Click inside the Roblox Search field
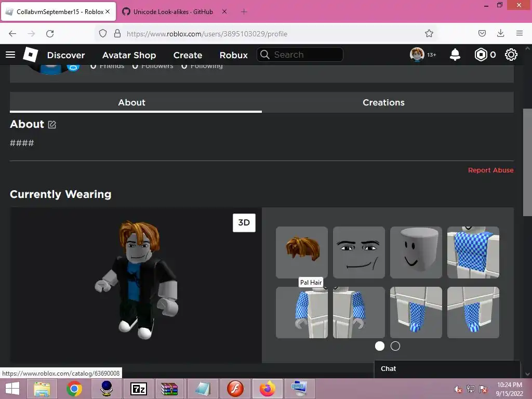The image size is (532, 399). (x=300, y=55)
